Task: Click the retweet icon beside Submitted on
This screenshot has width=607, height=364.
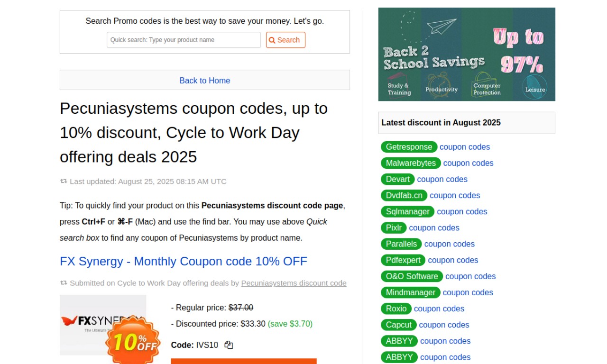Action: click(x=64, y=283)
